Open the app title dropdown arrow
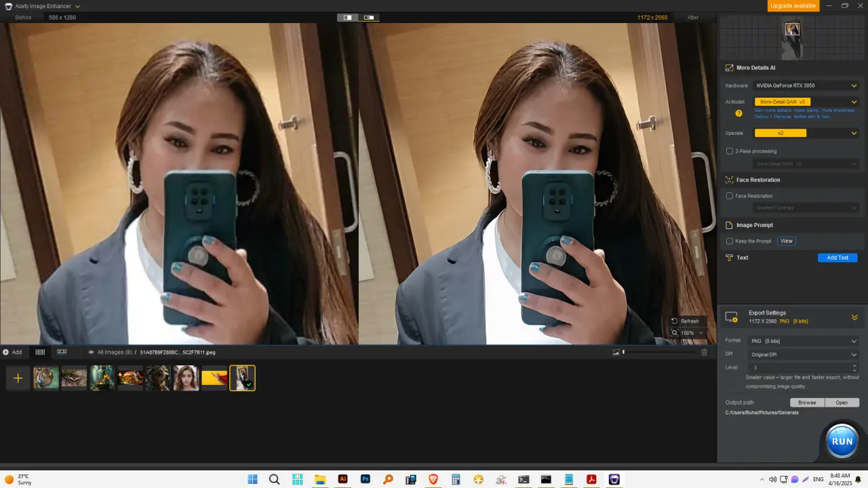Viewport: 868px width, 488px height. (77, 6)
